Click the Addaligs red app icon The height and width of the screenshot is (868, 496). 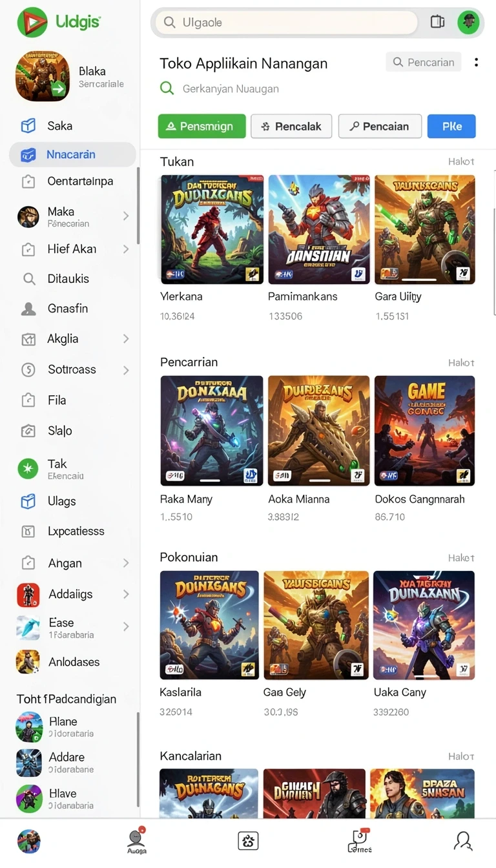[x=28, y=594]
